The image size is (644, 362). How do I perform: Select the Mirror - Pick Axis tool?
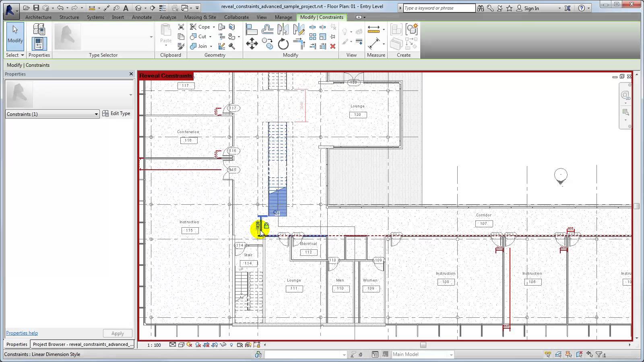click(283, 29)
